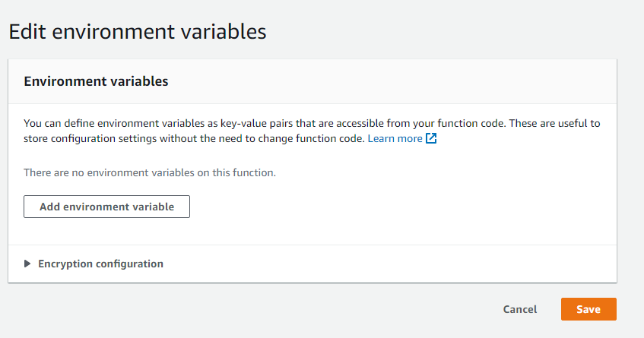Click the Encryption configuration section label
This screenshot has height=338, width=644.
tap(100, 264)
